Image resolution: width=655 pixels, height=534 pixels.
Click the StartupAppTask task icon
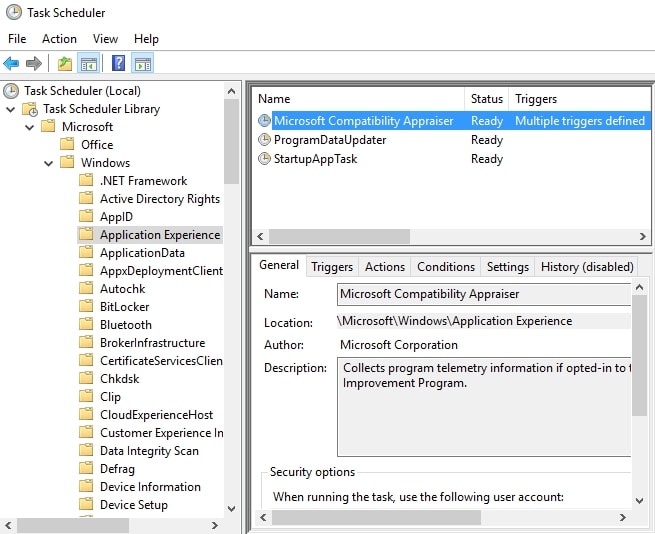[264, 159]
